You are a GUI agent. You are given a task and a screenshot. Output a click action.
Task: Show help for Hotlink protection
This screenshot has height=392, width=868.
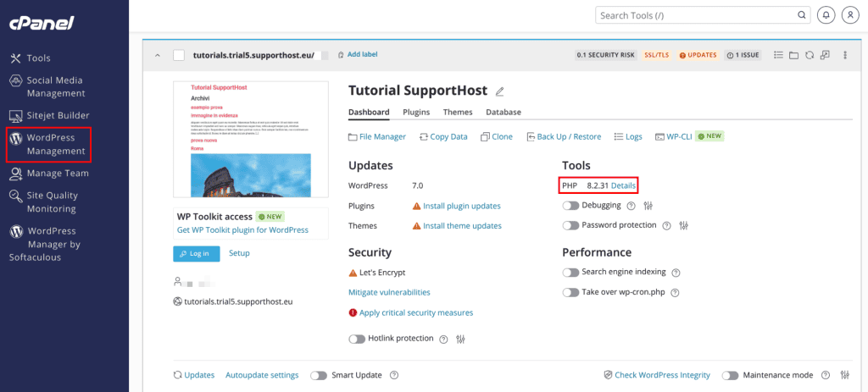(x=443, y=339)
